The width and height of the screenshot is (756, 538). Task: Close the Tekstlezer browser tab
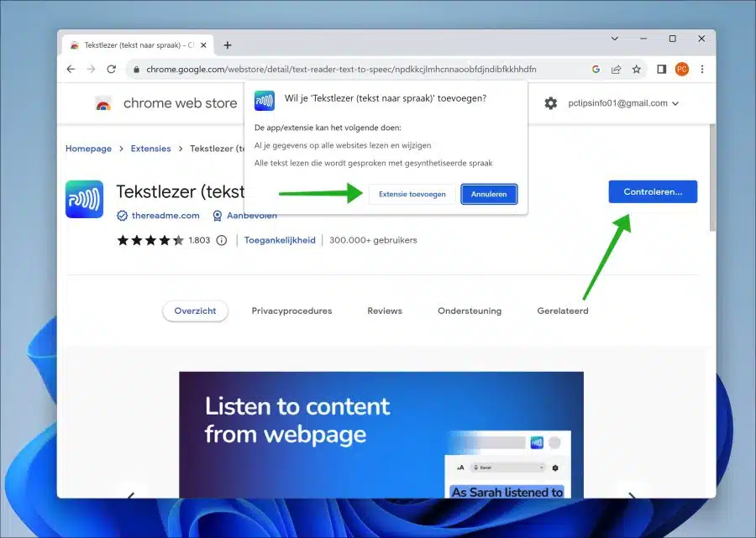(x=203, y=45)
